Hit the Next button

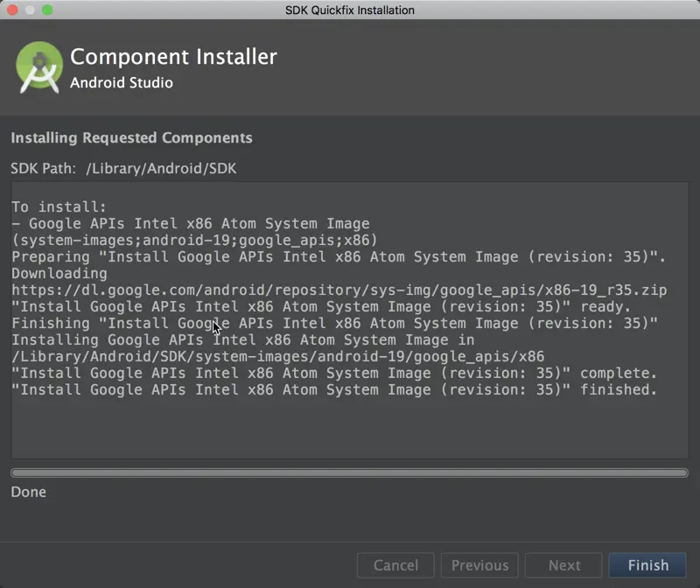[564, 565]
